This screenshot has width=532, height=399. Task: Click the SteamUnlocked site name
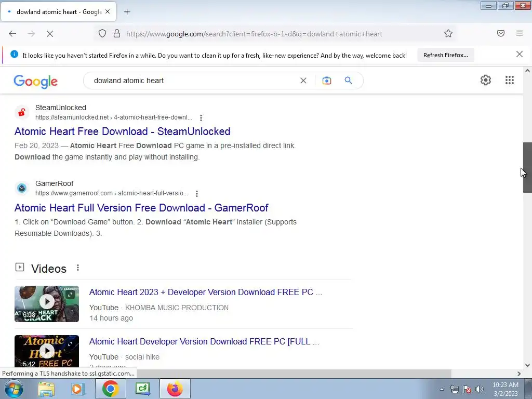61,108
